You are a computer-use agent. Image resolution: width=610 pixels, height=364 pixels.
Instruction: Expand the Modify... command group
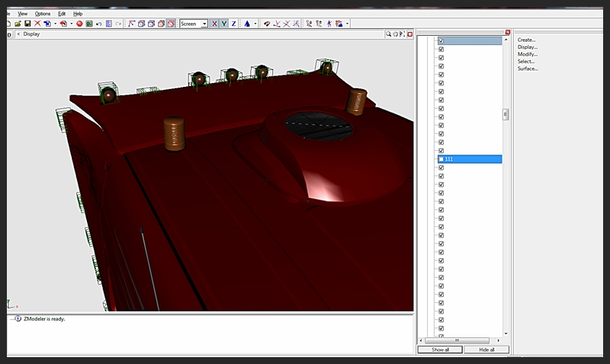click(527, 54)
